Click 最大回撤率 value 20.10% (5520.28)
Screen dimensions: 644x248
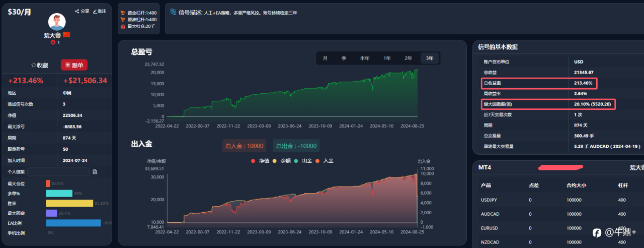[x=593, y=104]
